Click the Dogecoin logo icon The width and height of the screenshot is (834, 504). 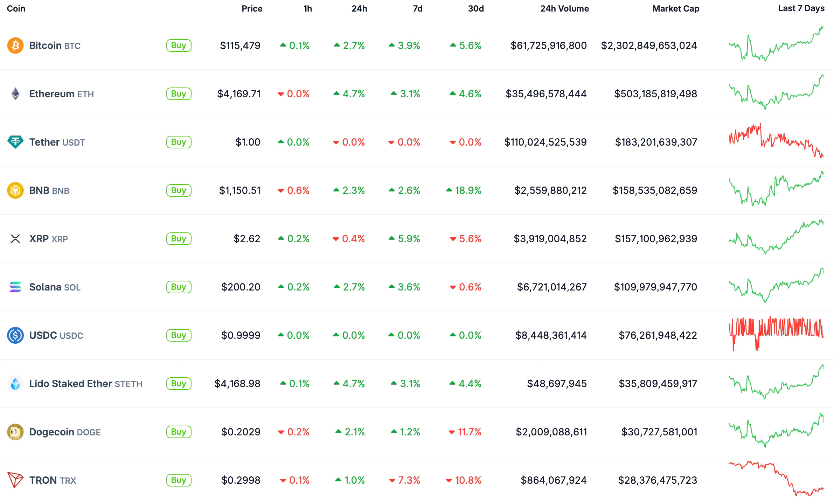tap(15, 432)
